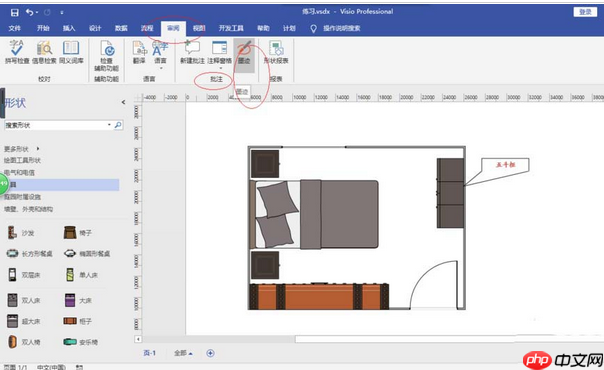The height and width of the screenshot is (370, 604).
Task: Add a new page with plus button
Action: coord(210,353)
